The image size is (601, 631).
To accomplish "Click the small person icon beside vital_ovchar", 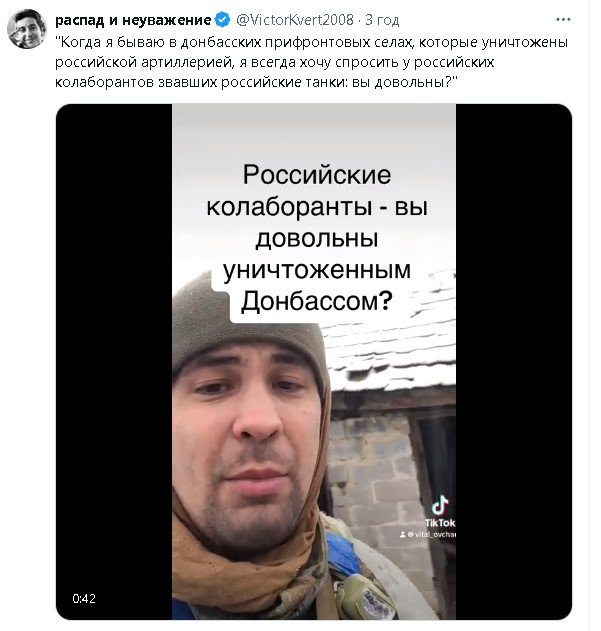I will pos(402,534).
